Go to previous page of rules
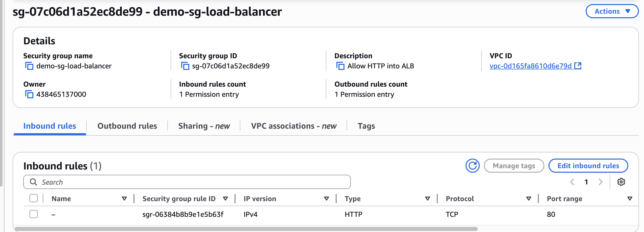Viewport: 644px width, 232px height. pos(572,182)
